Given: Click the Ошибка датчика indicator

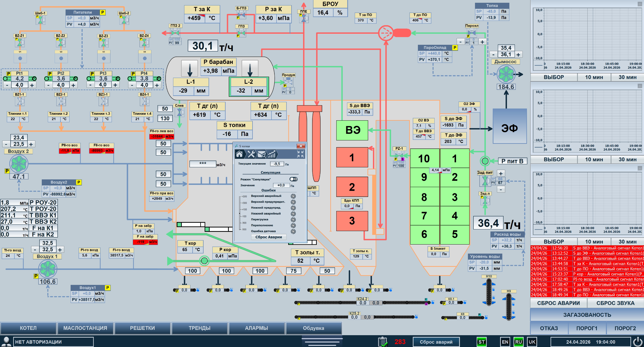Looking at the screenshot, I should [293, 231].
